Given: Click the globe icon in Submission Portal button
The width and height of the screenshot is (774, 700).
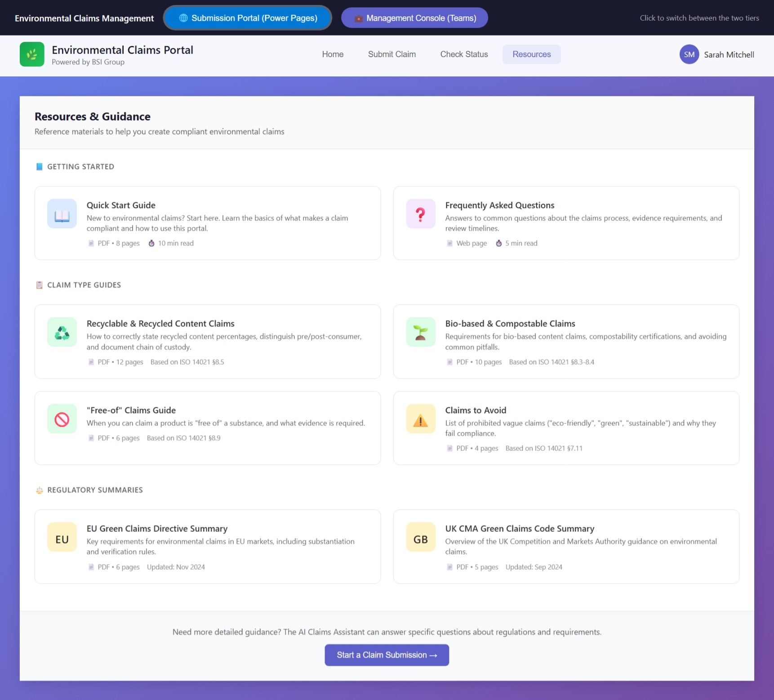Looking at the screenshot, I should point(182,18).
